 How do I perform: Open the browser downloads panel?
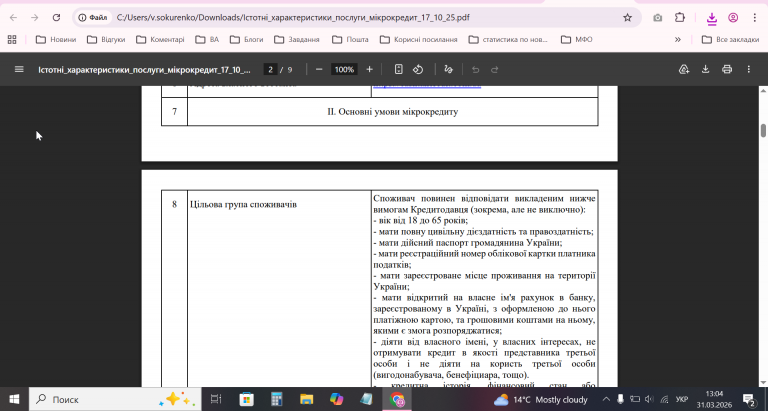point(712,19)
